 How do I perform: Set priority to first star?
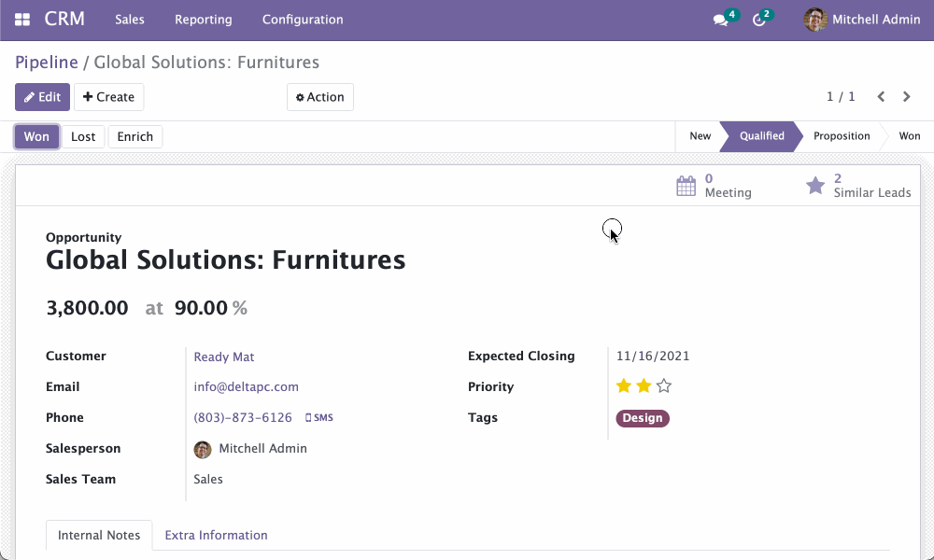[624, 386]
